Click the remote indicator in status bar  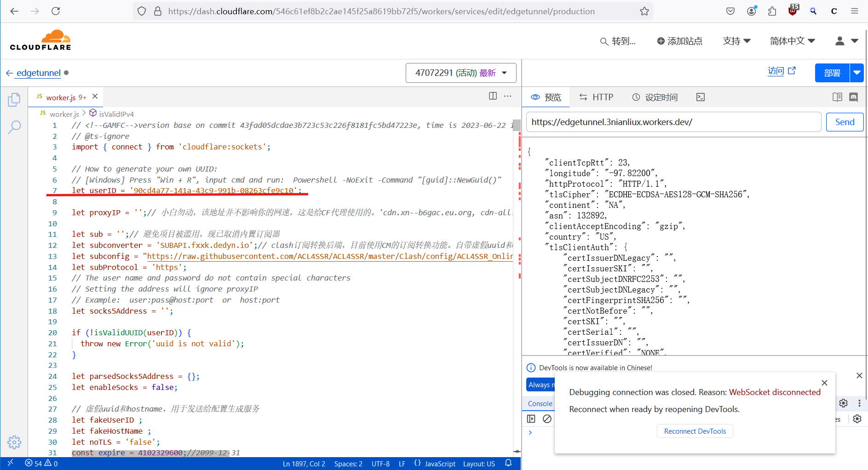11,464
